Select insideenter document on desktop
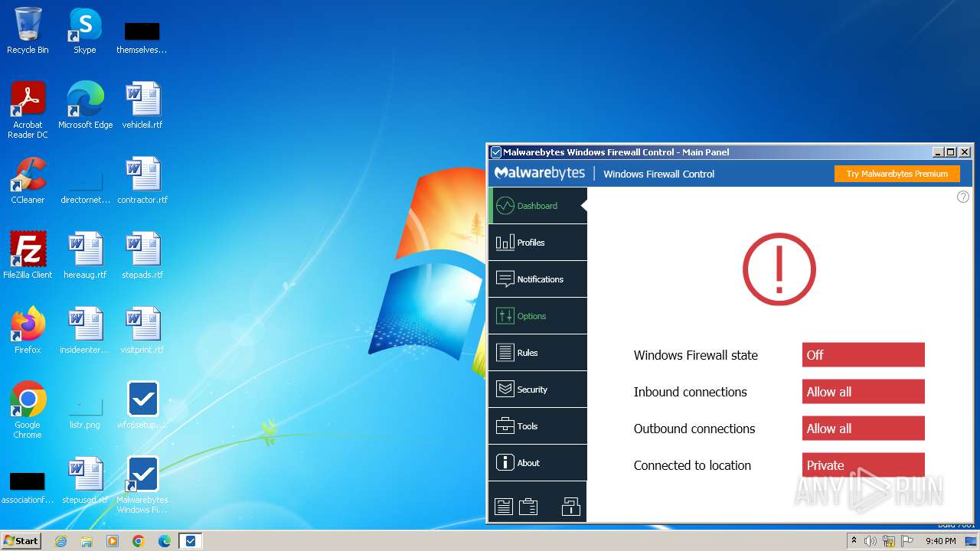The height and width of the screenshot is (551, 980). click(85, 331)
